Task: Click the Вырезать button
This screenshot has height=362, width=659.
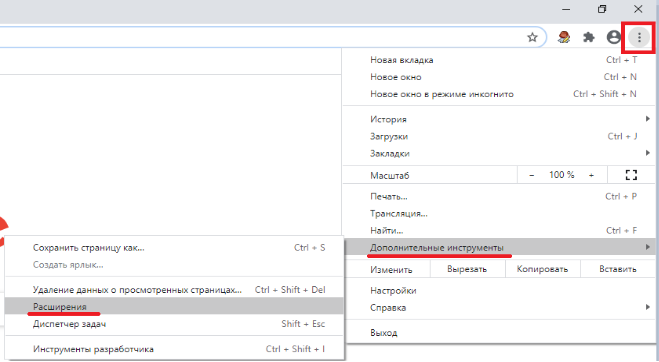Action: (x=467, y=269)
